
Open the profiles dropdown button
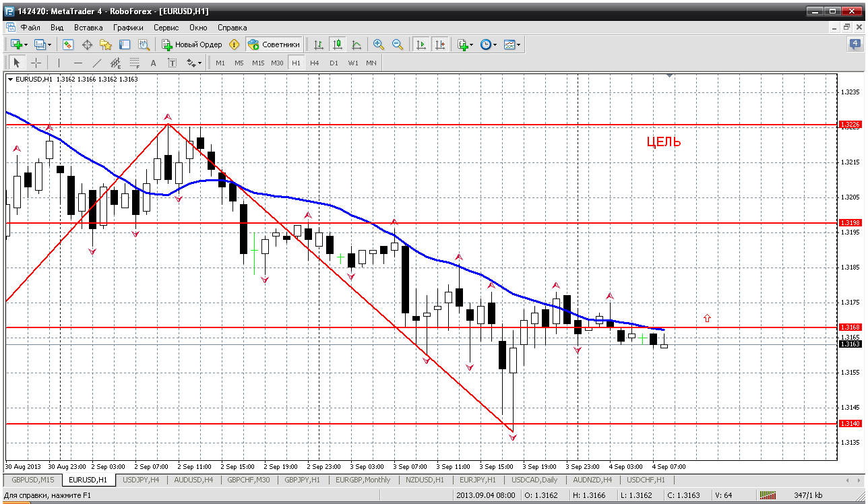pos(42,44)
